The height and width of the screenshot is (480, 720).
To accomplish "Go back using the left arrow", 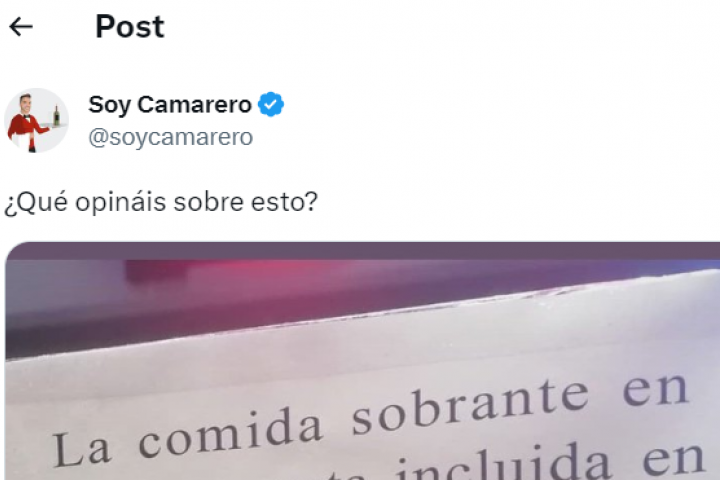I will pyautogui.click(x=21, y=27).
